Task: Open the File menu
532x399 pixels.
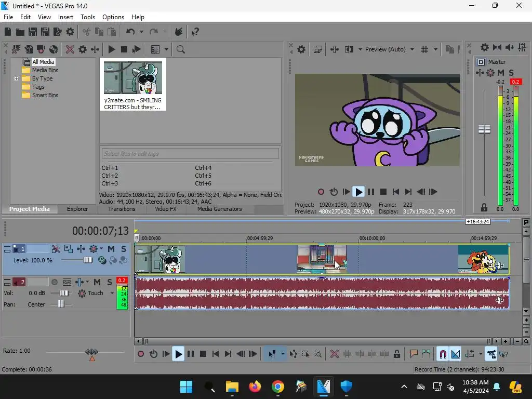Action: [x=8, y=17]
